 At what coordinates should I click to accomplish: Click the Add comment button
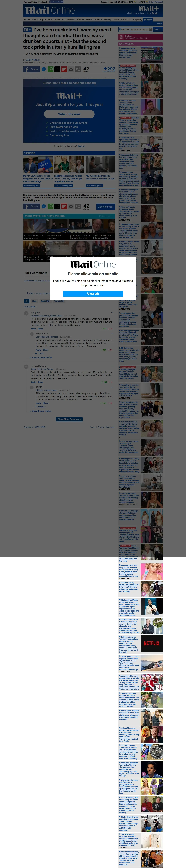106,207
